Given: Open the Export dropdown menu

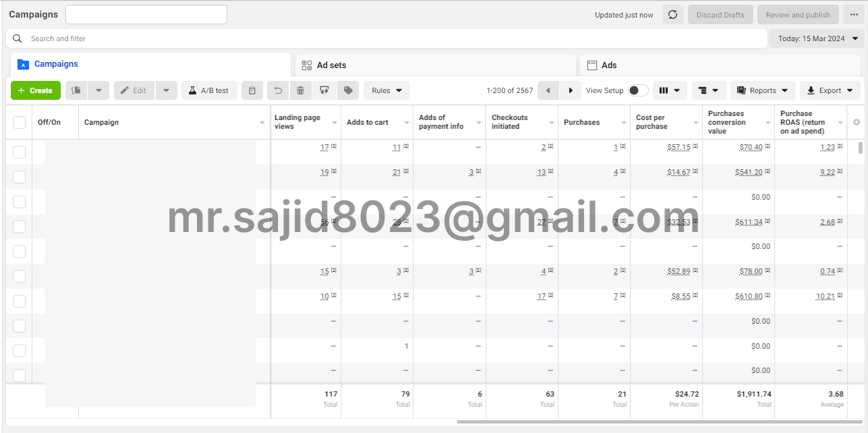Looking at the screenshot, I should point(830,90).
